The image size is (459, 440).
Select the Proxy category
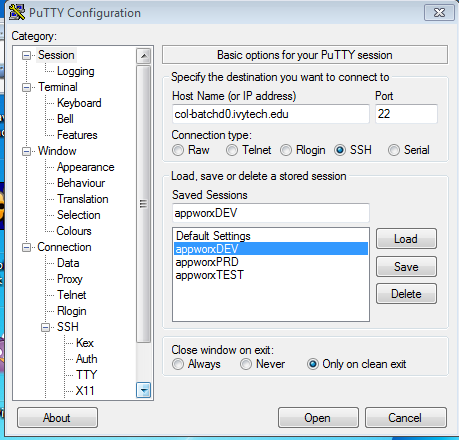[x=70, y=279]
